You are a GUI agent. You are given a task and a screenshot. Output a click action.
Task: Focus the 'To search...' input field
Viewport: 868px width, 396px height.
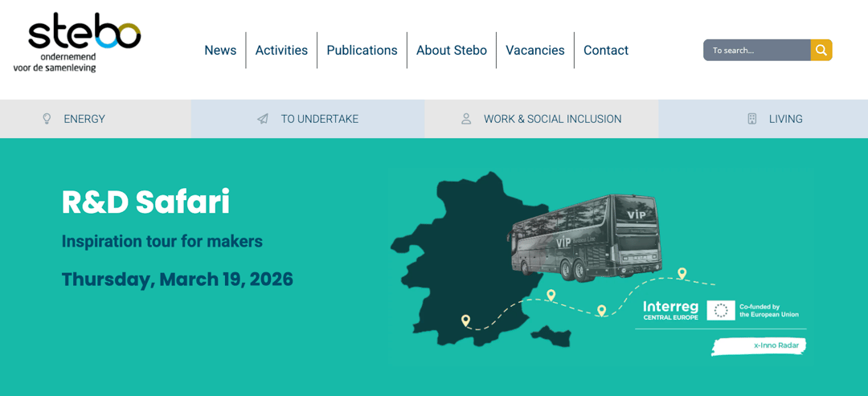[755, 50]
